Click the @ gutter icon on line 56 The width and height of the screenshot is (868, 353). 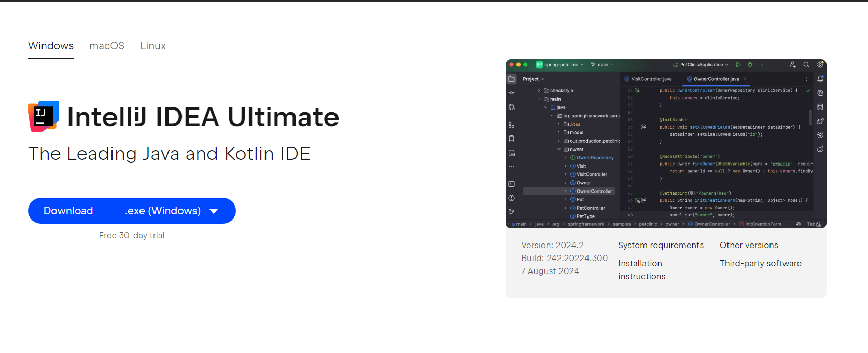coord(643,127)
